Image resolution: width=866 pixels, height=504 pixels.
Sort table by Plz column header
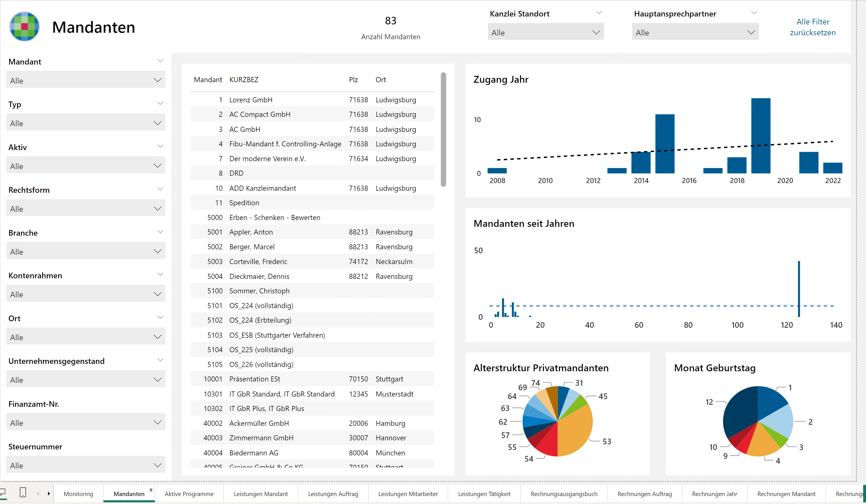point(353,80)
